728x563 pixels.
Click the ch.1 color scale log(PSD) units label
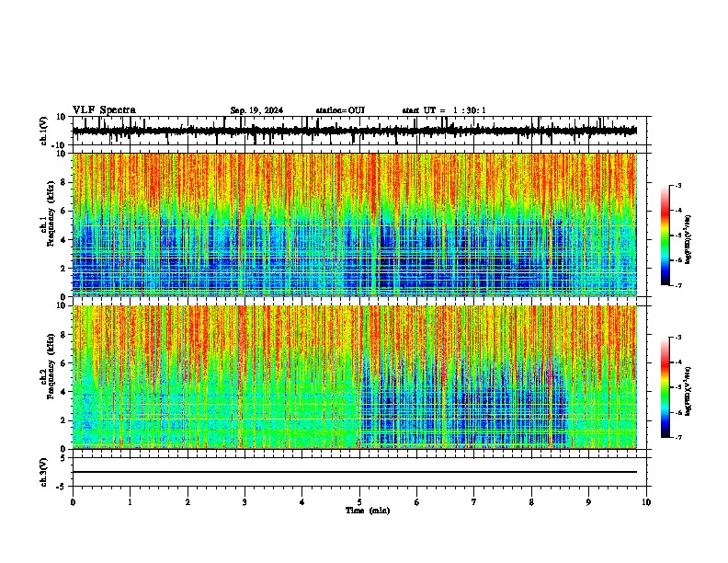(x=688, y=240)
